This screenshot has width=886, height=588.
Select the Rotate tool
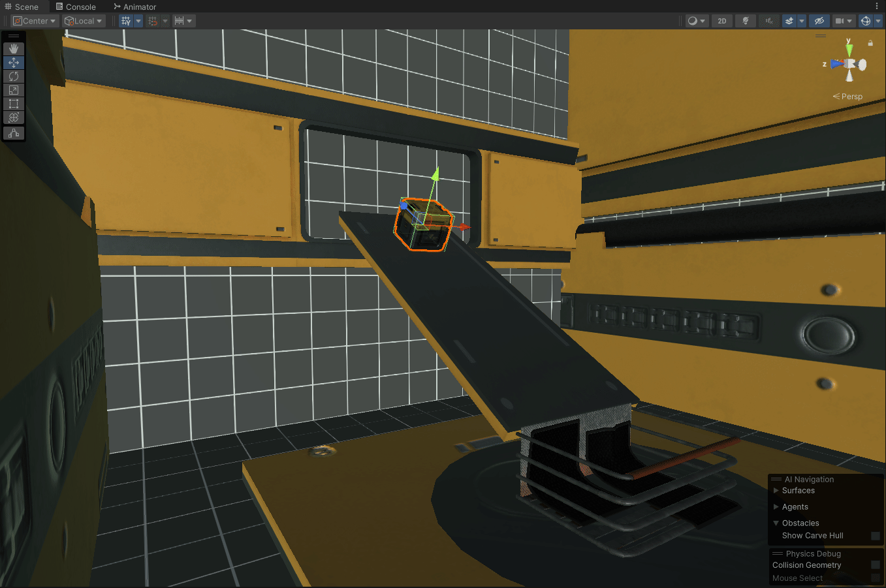(14, 76)
